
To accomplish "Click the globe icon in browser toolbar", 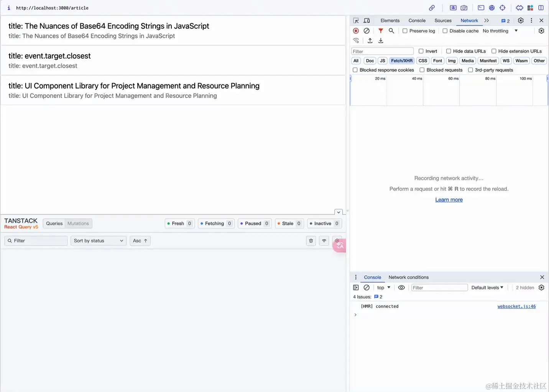I will point(492,8).
